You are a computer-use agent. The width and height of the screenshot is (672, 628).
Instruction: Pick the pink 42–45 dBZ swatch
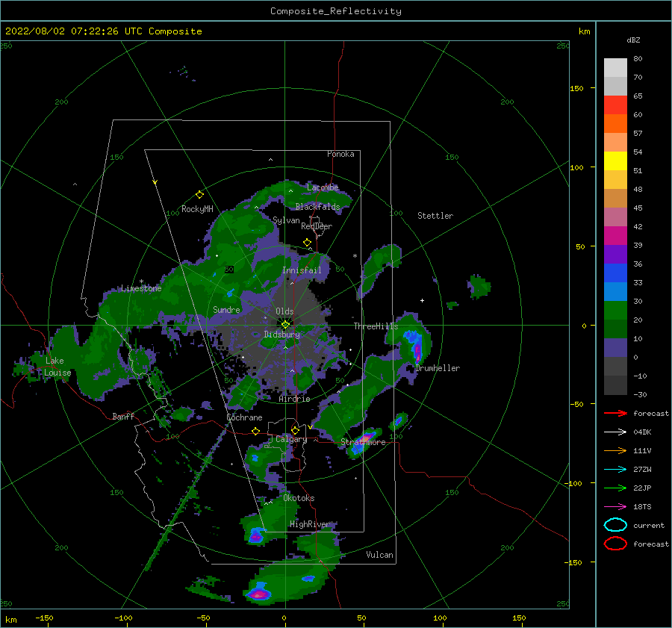[x=615, y=217]
